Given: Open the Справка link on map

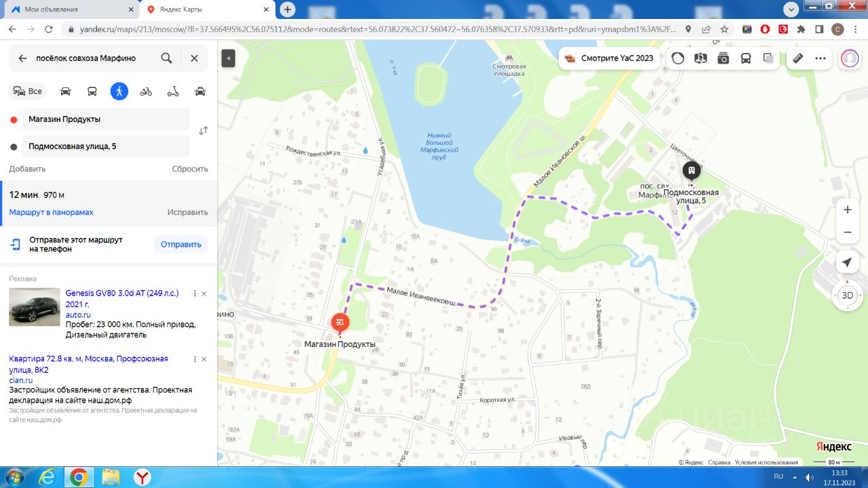Looking at the screenshot, I should tap(719, 462).
